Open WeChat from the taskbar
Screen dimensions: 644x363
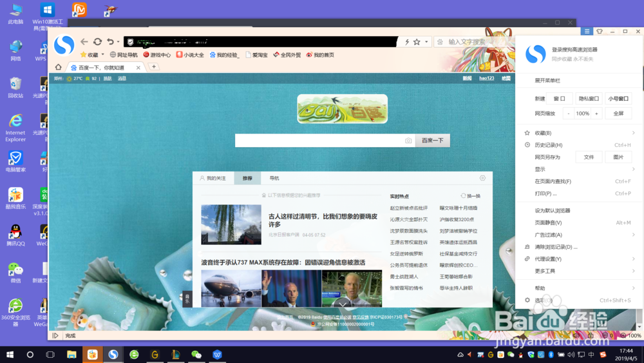click(x=196, y=355)
